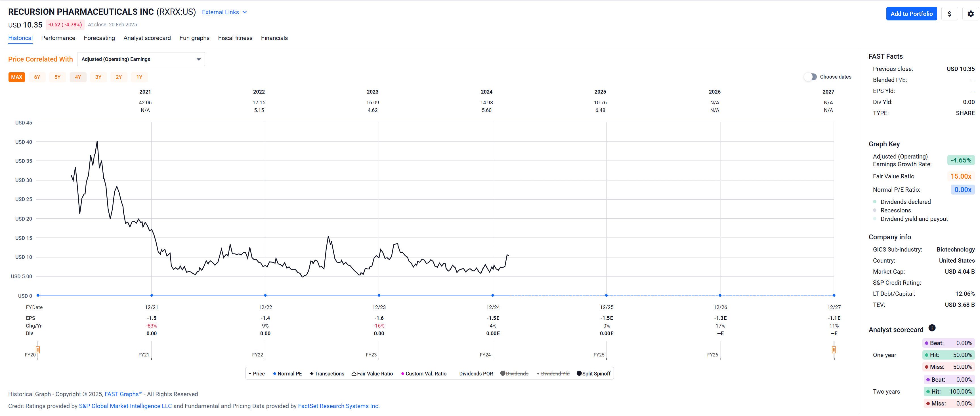Click Dividend yield and payout key dot
Viewport: 980px width, 416px height.
coord(875,219)
